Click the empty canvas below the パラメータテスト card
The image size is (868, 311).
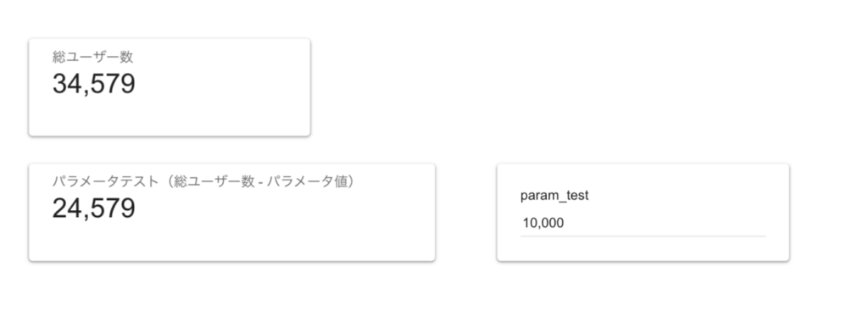[x=232, y=286]
